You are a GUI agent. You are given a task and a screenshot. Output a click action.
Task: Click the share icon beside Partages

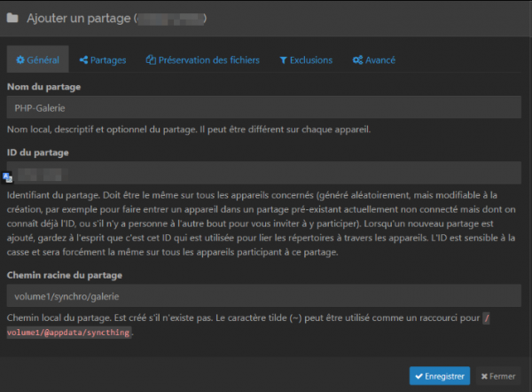[x=83, y=60]
